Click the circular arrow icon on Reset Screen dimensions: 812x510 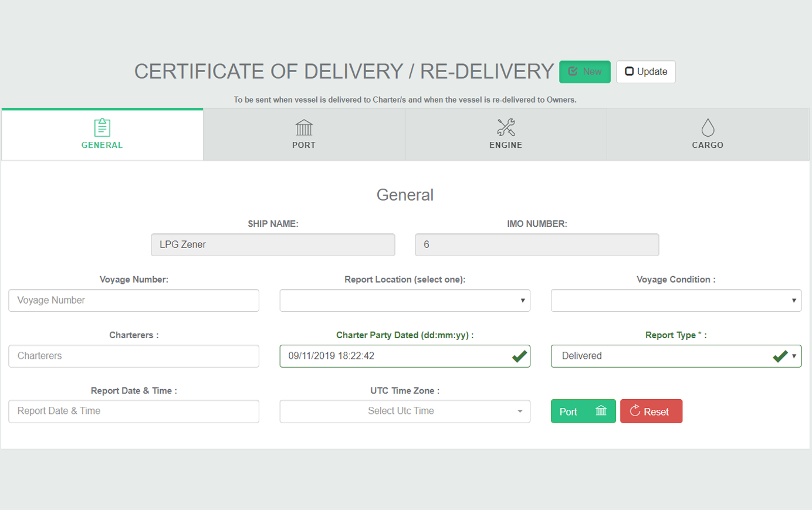tap(635, 411)
